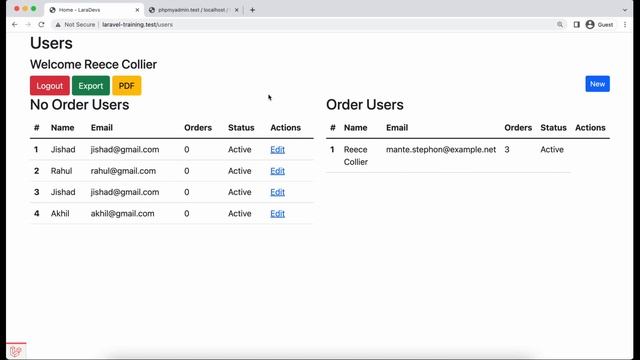Click the Reece Collier name cell
This screenshot has height=360, width=640.
(x=356, y=156)
